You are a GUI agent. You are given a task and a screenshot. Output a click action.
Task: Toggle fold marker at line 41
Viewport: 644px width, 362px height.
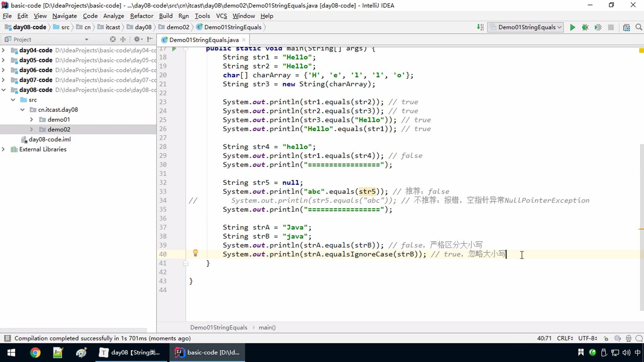[185, 263]
